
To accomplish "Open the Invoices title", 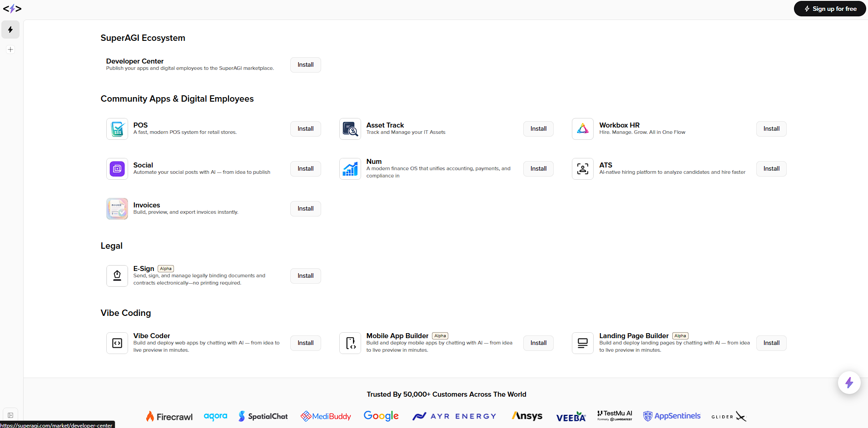I will click(147, 205).
